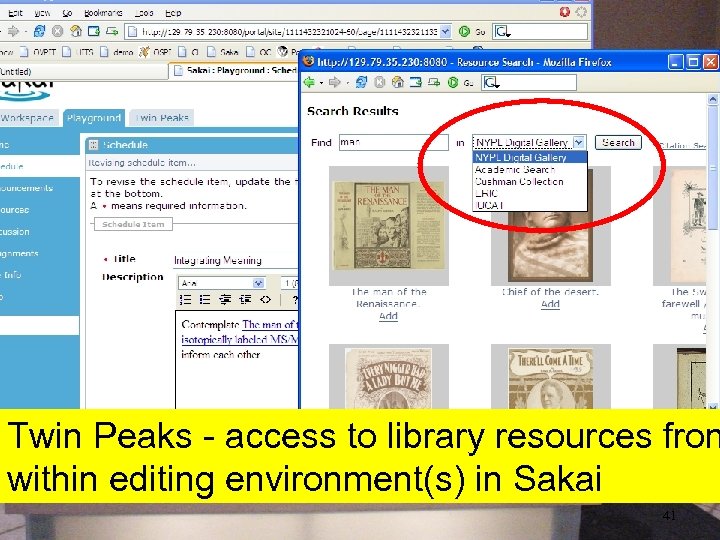Click green Go icon in Resource Search toolbar
This screenshot has height=540, width=720.
point(453,83)
